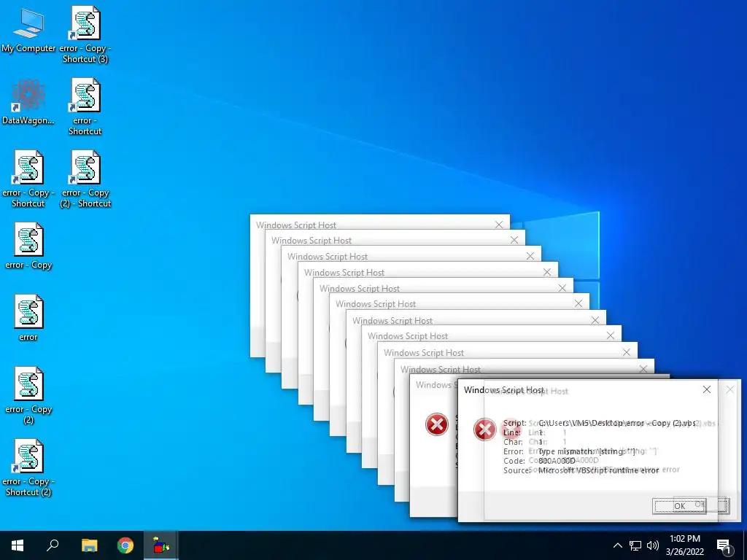The height and width of the screenshot is (560, 747).
Task: Open the network status tray icon
Action: (635, 545)
